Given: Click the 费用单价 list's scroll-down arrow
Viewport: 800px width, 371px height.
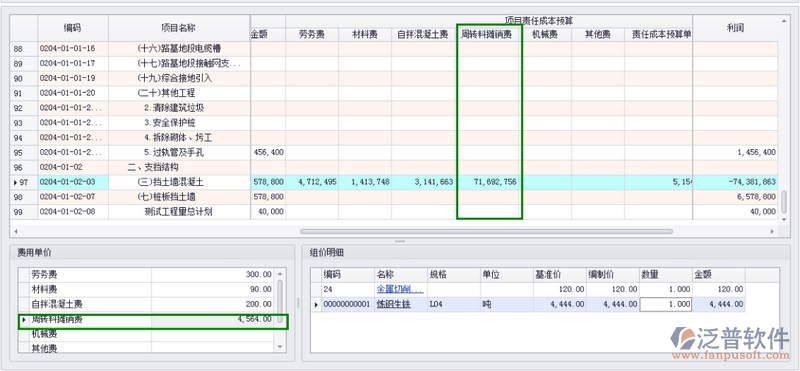Looking at the screenshot, I should click(x=280, y=347).
